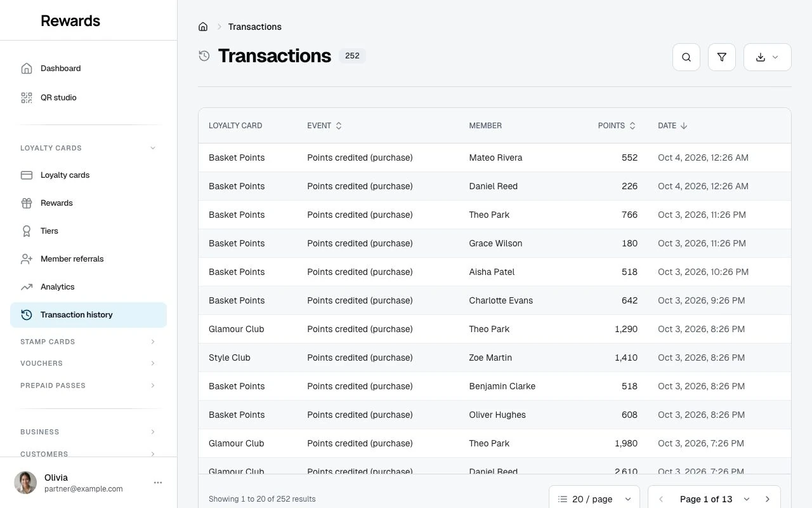Click Oliver Hughes in the table
The image size is (812, 508).
pyautogui.click(x=497, y=415)
